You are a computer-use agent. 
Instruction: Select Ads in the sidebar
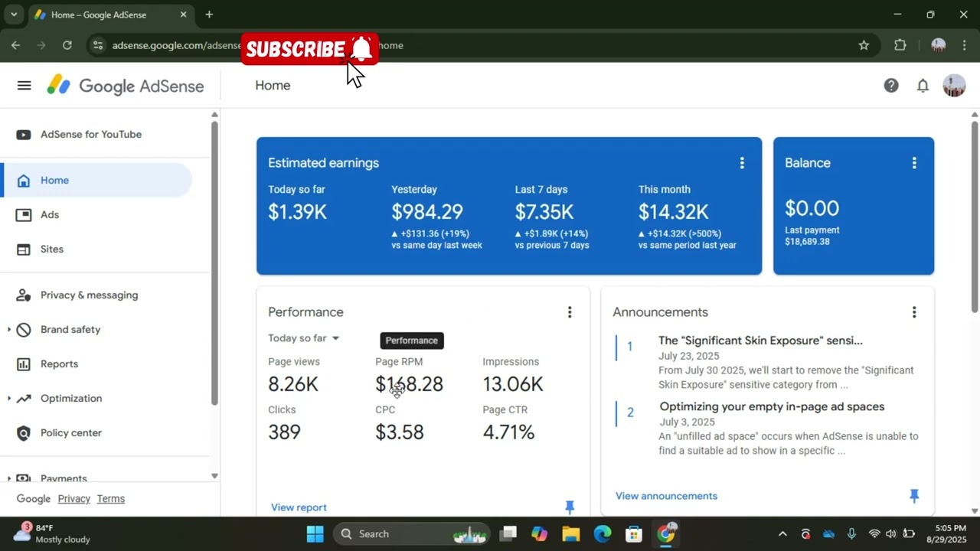(x=50, y=215)
